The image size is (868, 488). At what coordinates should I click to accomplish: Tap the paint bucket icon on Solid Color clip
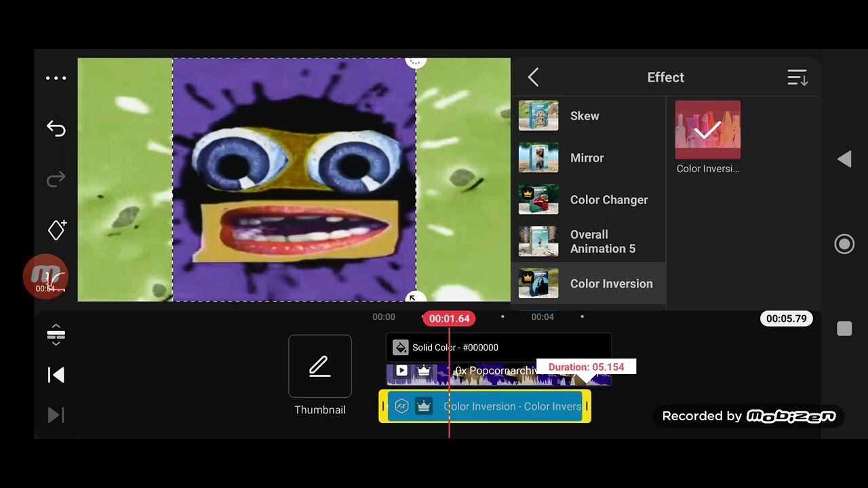coord(401,348)
